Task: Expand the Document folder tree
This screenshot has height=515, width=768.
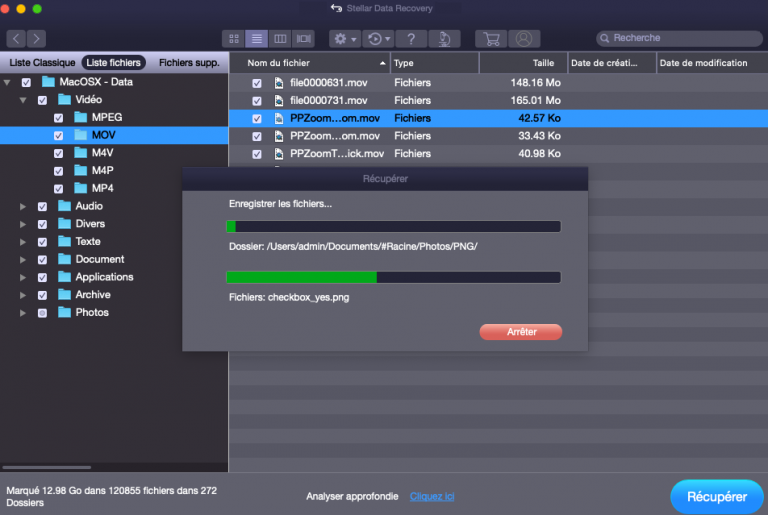Action: point(23,259)
